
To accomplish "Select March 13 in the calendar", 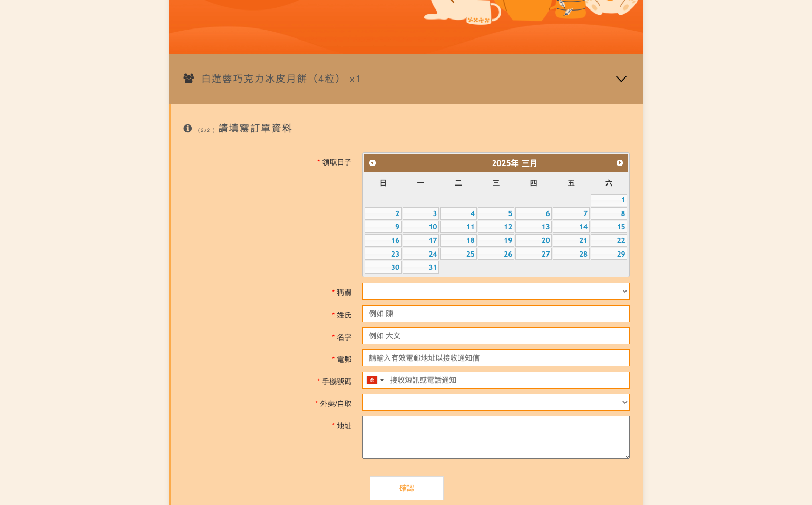I will pyautogui.click(x=533, y=227).
